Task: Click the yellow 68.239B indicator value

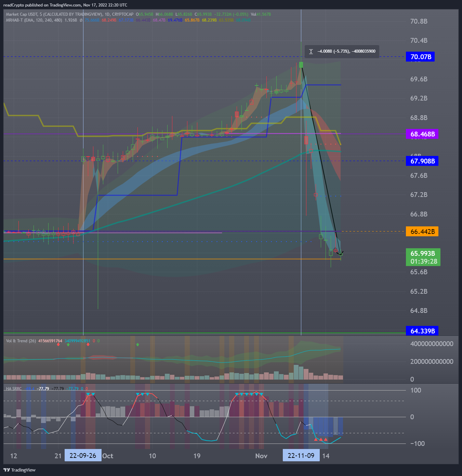Action: [209, 20]
